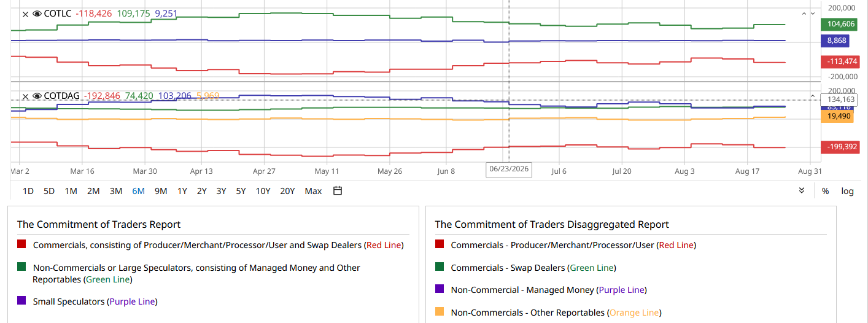Open the calendar date range picker icon
Screen dimensions: 868x323
337,191
